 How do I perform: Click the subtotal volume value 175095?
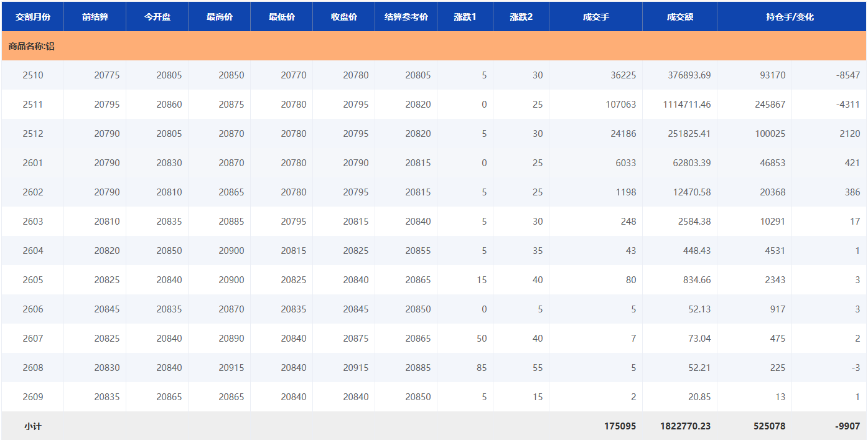[620, 426]
